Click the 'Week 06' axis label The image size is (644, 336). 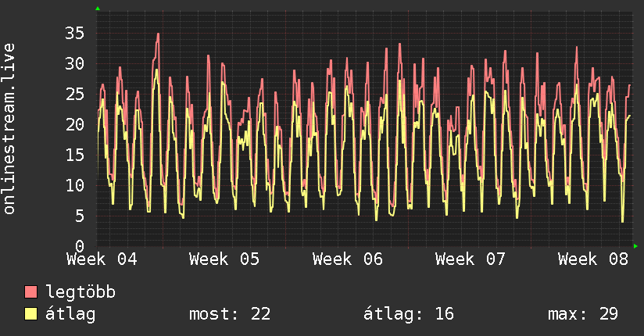coord(348,259)
